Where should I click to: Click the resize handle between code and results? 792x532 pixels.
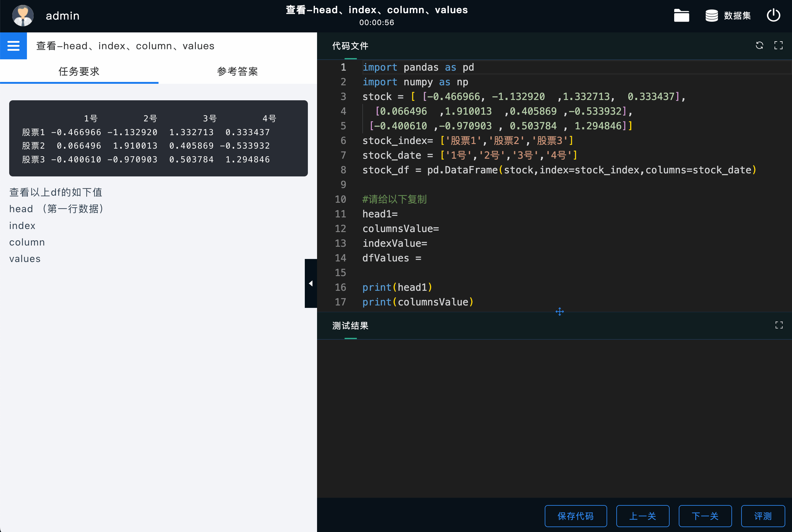pos(559,312)
